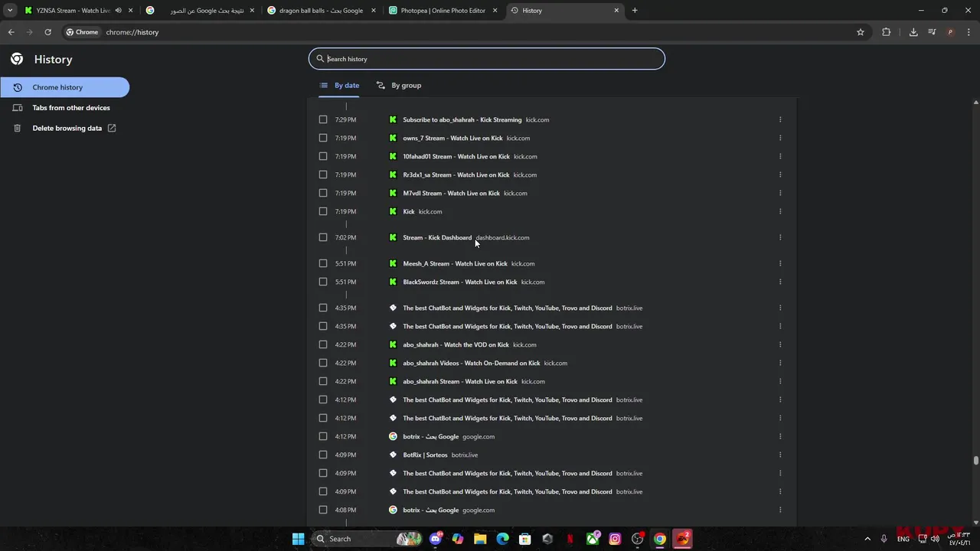The height and width of the screenshot is (551, 980).
Task: Open the media control icon in the toolbar
Action: coord(932,32)
